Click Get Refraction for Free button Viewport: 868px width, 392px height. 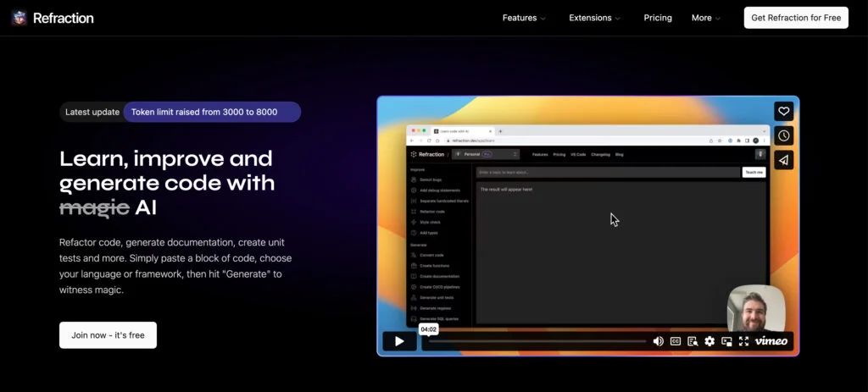coord(796,18)
